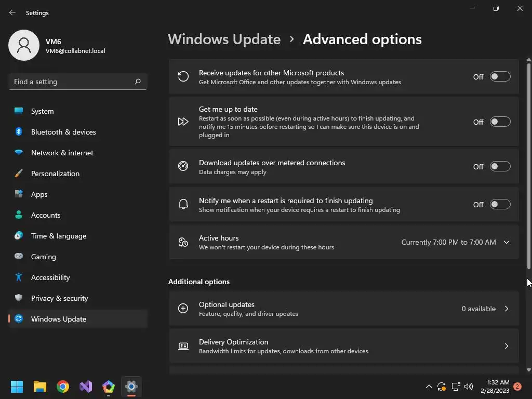Open Accessibility settings in sidebar
Screen dimensions: 532x399
(78, 277)
